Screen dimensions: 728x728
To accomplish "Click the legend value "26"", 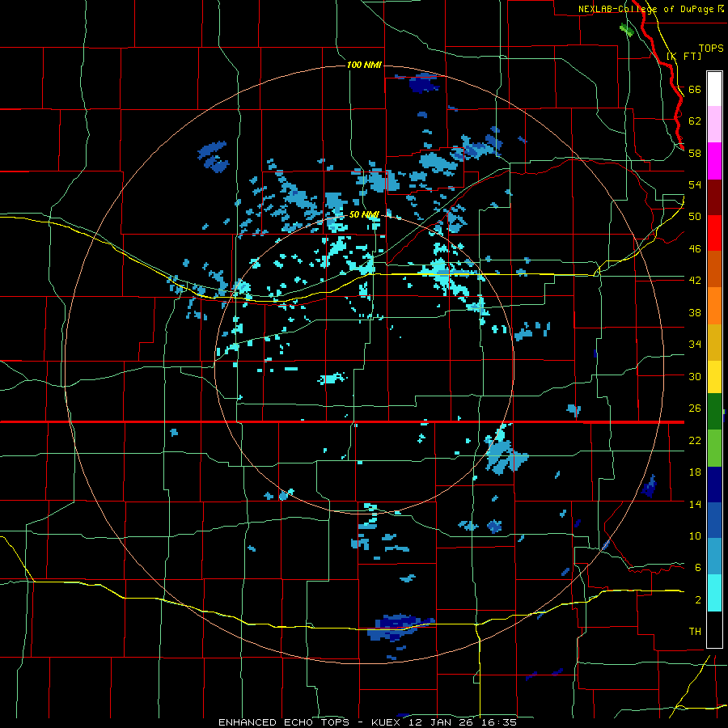I will pos(695,408).
